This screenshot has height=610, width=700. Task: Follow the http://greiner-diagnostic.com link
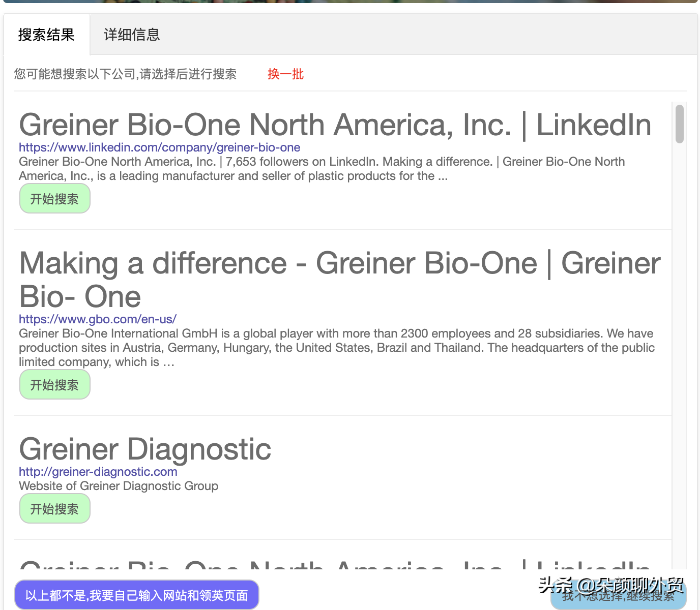point(98,472)
